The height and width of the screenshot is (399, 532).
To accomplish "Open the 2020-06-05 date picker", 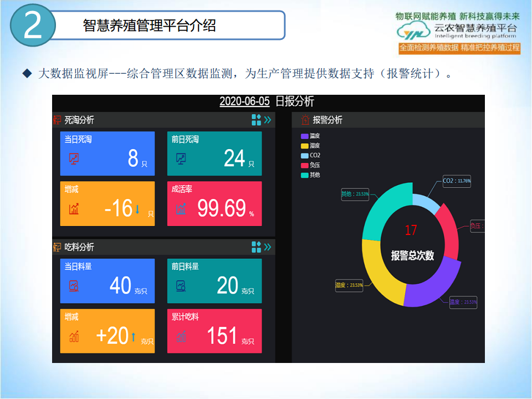I will tap(244, 101).
